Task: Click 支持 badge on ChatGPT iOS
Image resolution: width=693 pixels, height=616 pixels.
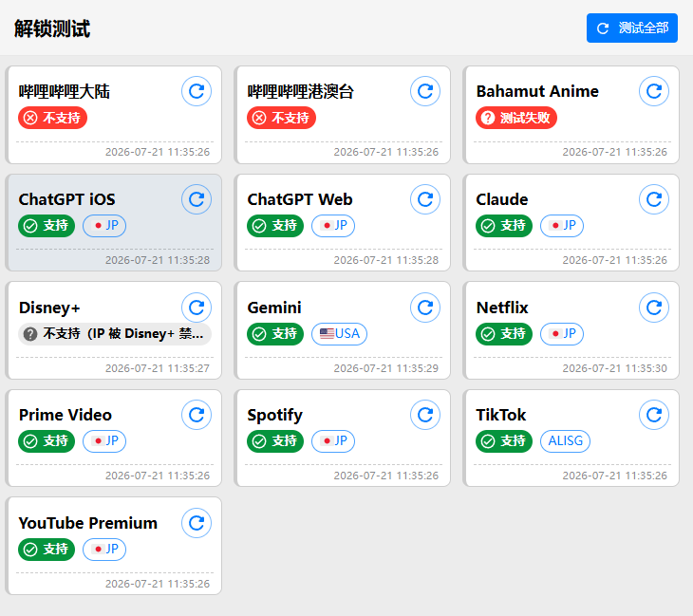Action: [x=47, y=226]
